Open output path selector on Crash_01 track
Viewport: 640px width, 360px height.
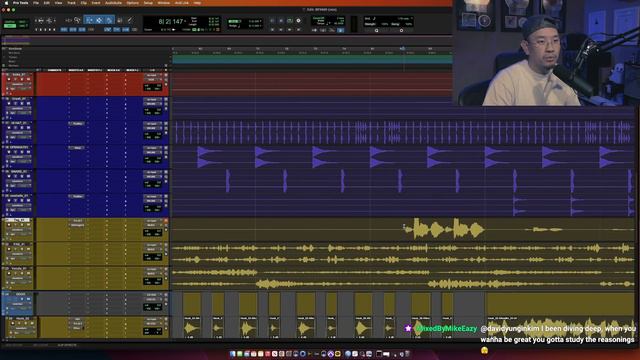152,104
